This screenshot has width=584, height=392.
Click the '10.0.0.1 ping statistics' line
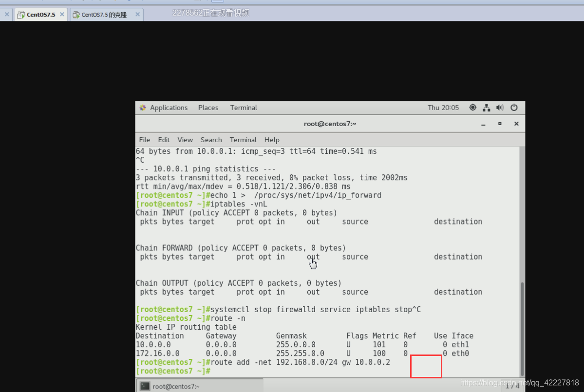click(x=206, y=169)
